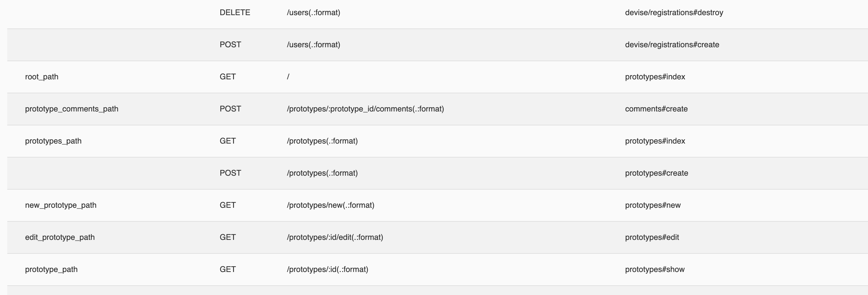Select /prototypes/new(.:format) path text

point(330,205)
